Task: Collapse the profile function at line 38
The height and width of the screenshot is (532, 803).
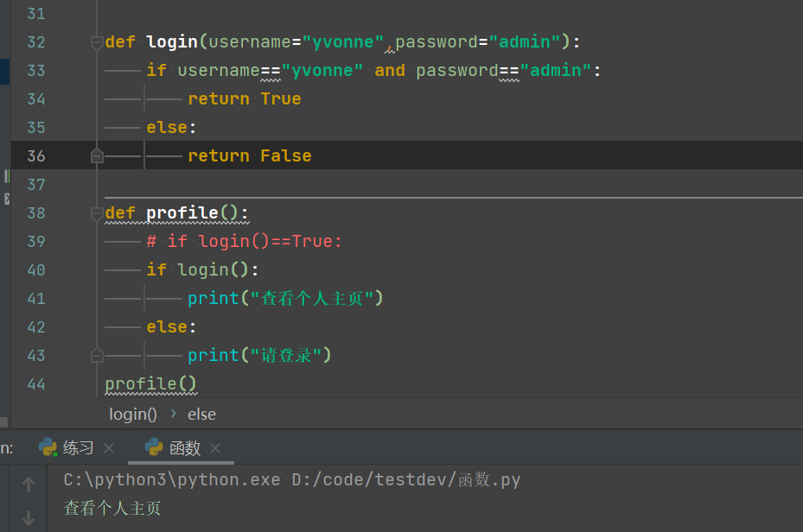Action: tap(97, 213)
